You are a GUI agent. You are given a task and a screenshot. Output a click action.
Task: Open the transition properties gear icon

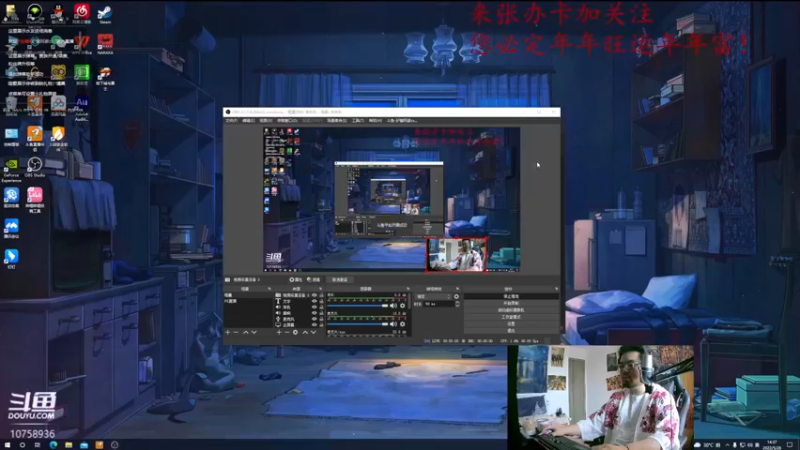pyautogui.click(x=457, y=296)
